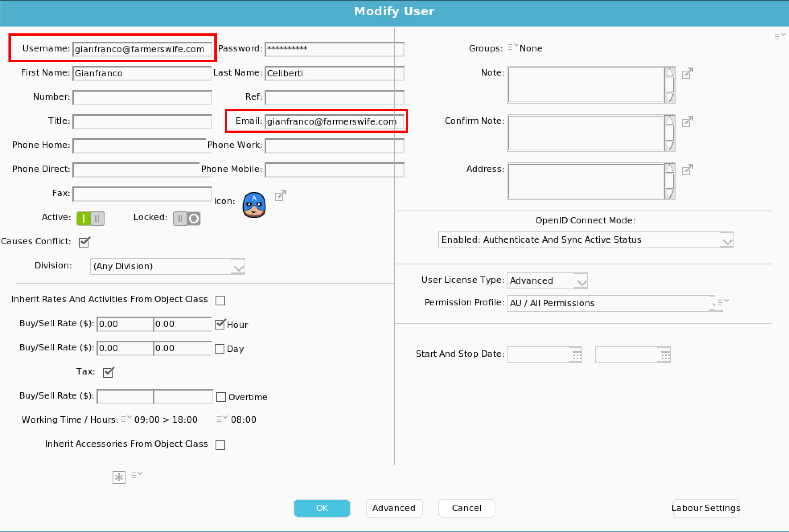Image resolution: width=789 pixels, height=532 pixels.
Task: Open the expand icon next to Note field
Action: (687, 74)
